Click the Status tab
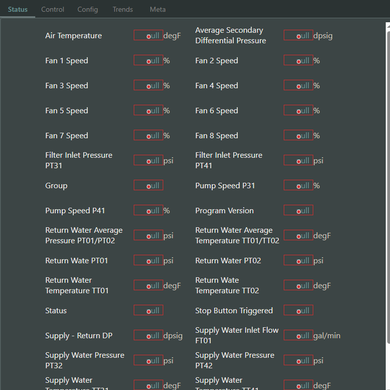This screenshot has height=390, width=390. [18, 9]
